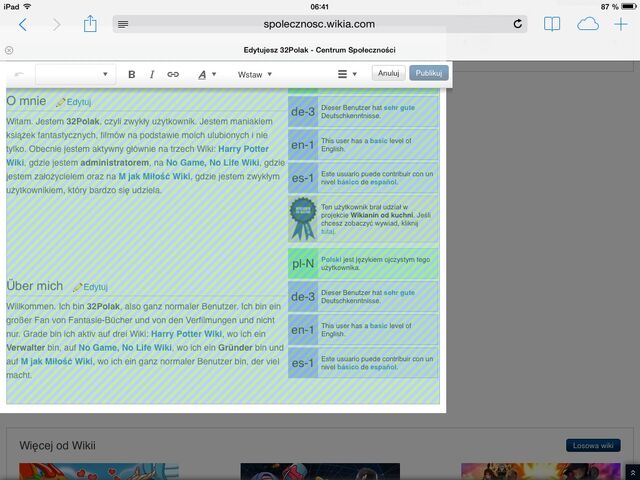Select the O mnie heading
The image size is (640, 480).
(x=27, y=101)
